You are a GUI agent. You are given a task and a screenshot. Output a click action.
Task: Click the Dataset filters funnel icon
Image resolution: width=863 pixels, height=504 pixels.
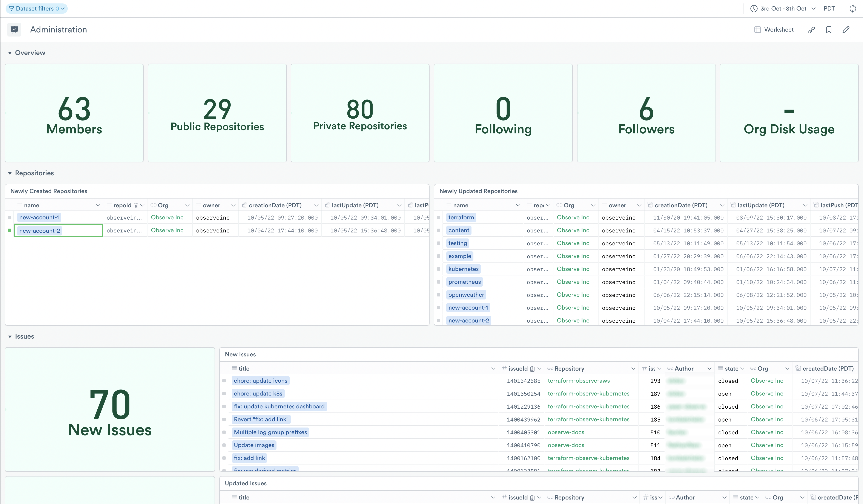pyautogui.click(x=12, y=9)
